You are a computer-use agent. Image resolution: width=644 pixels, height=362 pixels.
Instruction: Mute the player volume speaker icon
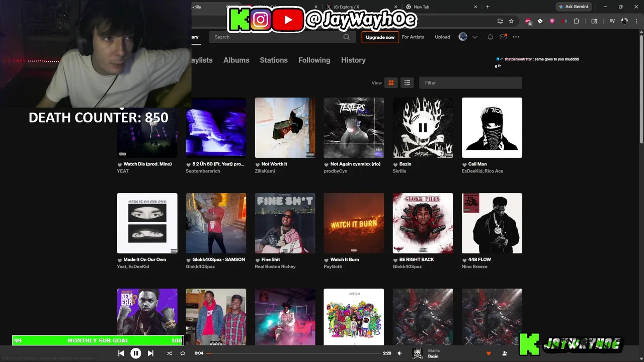399,353
